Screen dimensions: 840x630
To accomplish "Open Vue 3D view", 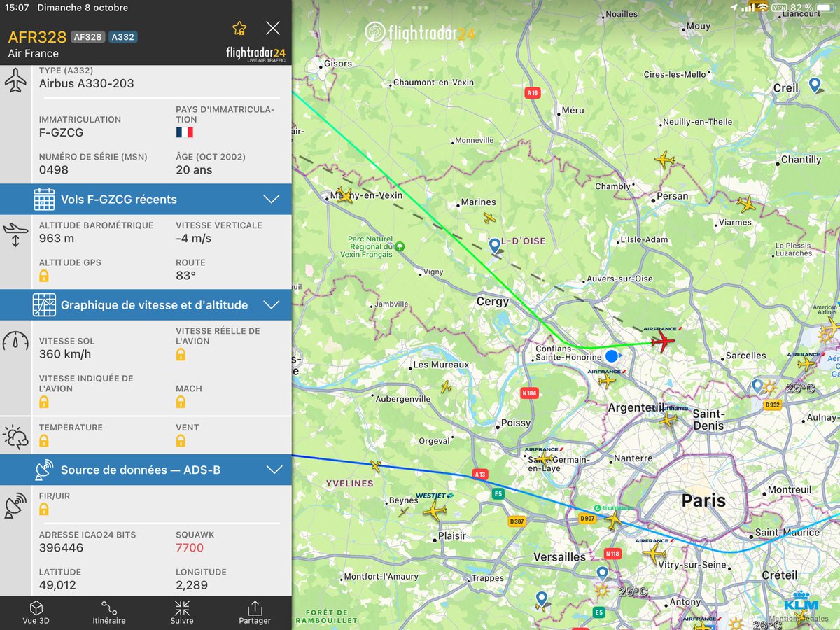I will (36, 612).
